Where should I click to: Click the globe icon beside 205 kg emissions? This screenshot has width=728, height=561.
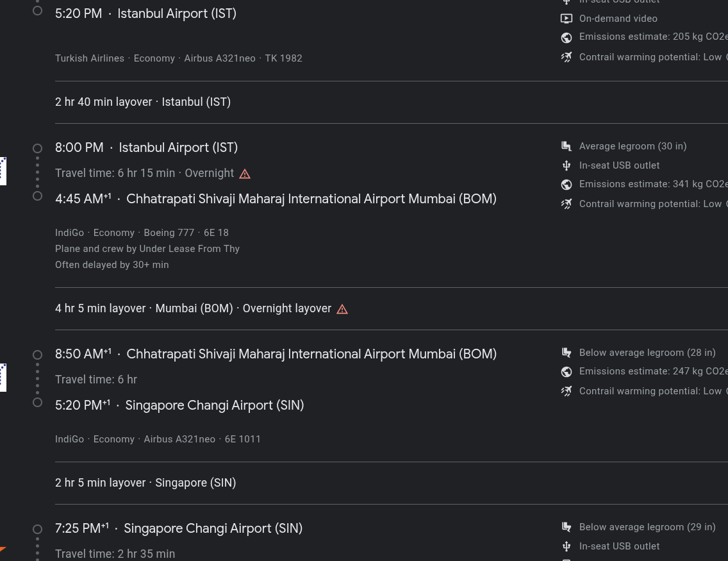[567, 38]
